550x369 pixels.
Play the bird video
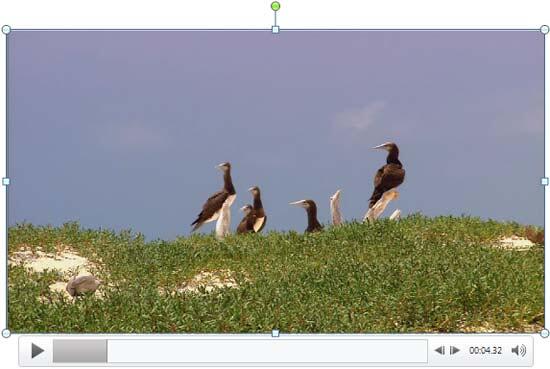point(38,351)
